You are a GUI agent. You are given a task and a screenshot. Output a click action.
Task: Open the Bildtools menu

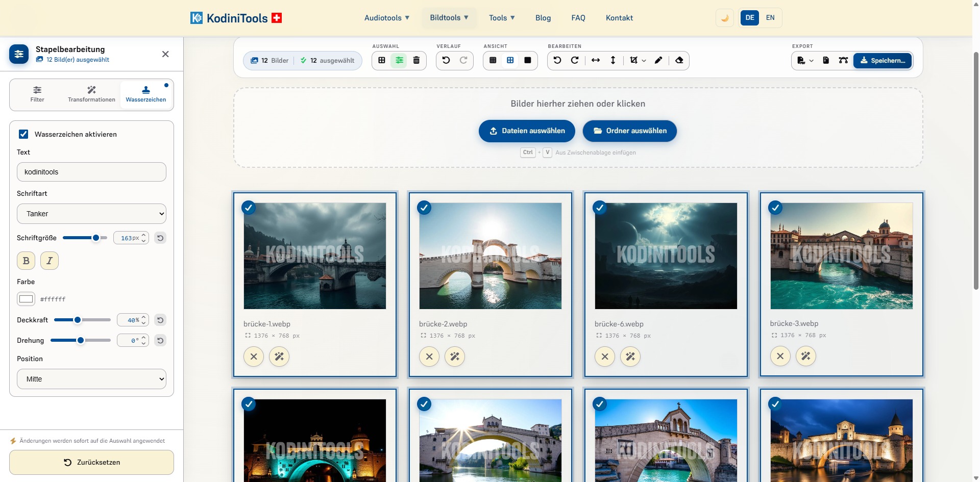point(449,18)
